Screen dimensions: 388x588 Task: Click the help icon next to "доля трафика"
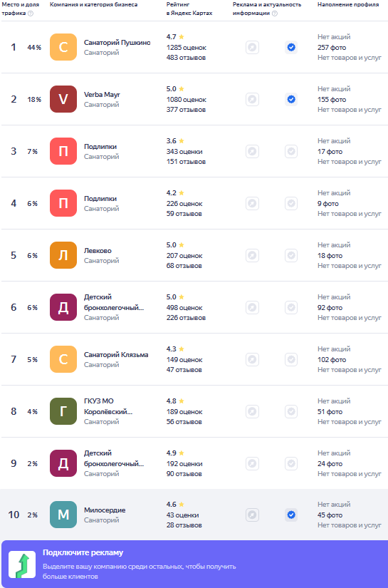(31, 14)
